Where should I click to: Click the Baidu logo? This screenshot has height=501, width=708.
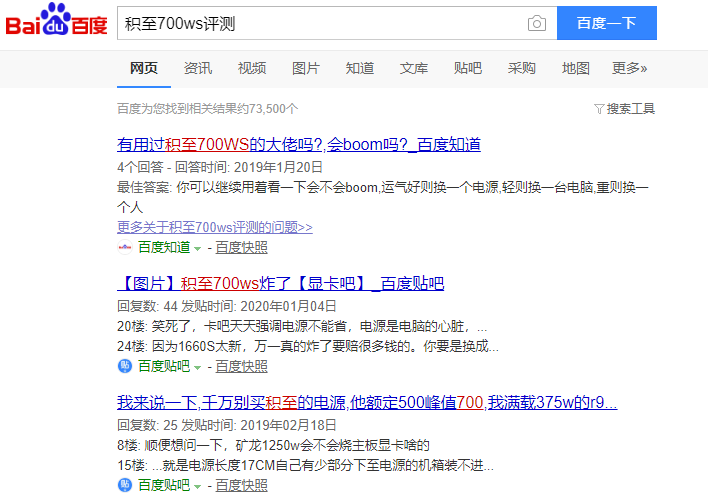pos(56,20)
